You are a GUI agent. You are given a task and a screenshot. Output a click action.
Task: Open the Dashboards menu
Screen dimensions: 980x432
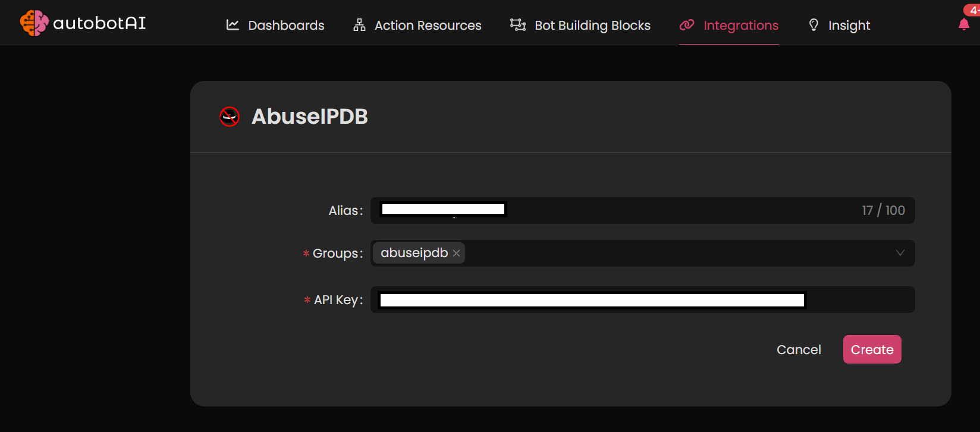point(275,25)
